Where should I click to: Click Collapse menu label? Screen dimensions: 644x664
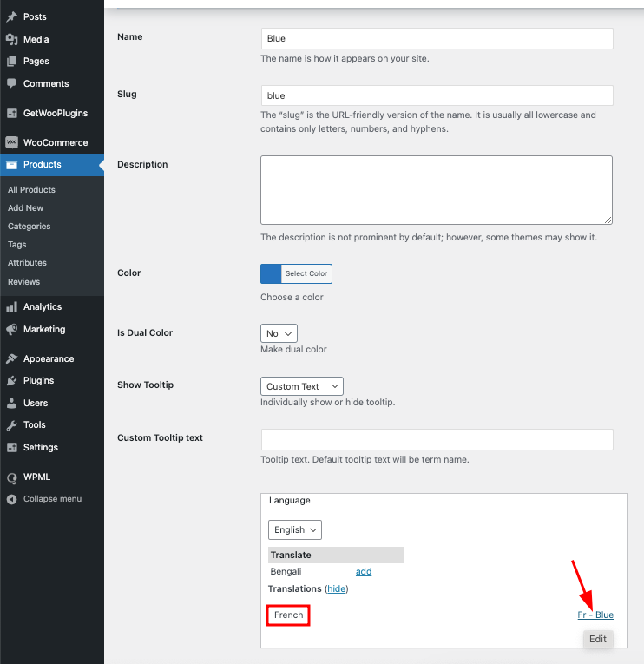[52, 499]
